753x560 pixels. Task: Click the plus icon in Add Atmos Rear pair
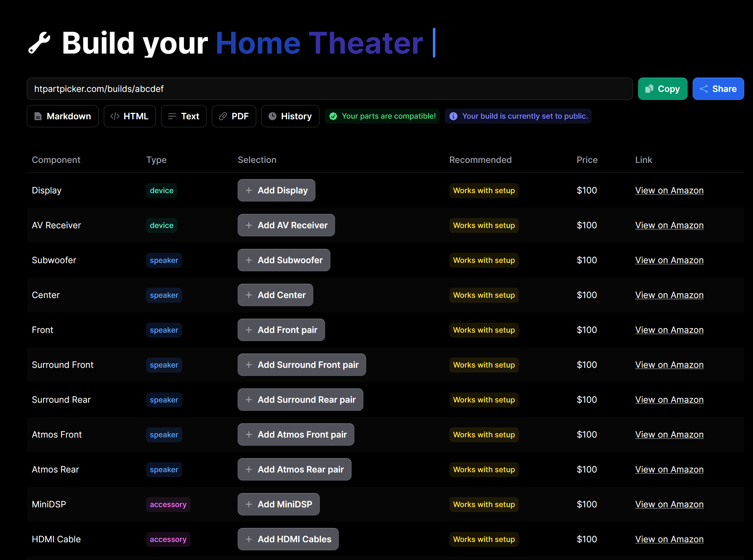point(249,470)
